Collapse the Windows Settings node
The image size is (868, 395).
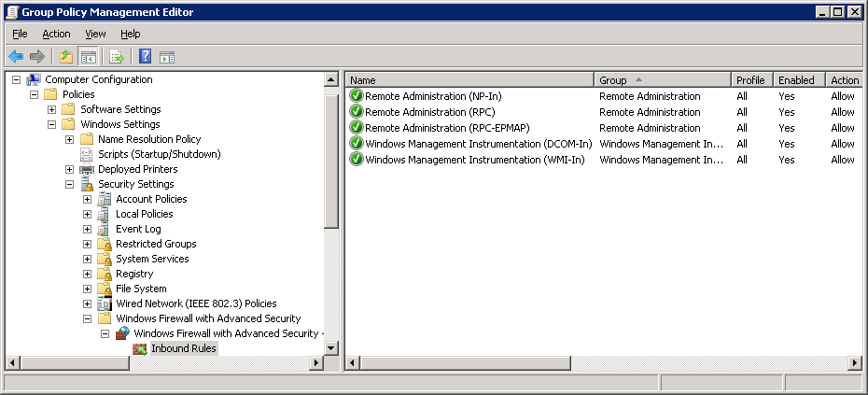tap(51, 124)
